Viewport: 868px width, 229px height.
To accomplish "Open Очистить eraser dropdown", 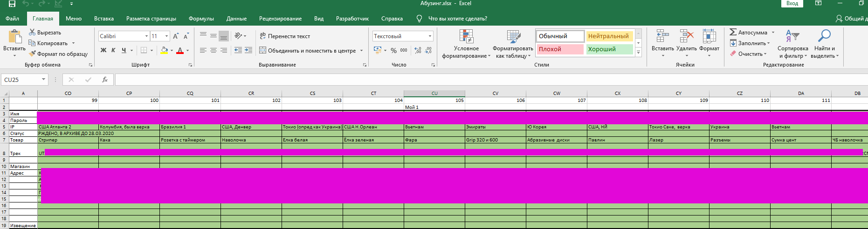I will [x=748, y=54].
